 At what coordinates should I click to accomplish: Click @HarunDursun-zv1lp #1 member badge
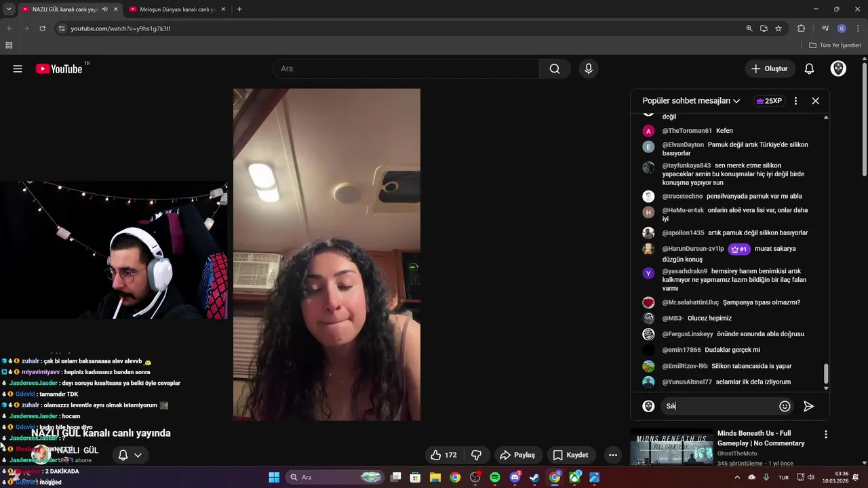738,249
